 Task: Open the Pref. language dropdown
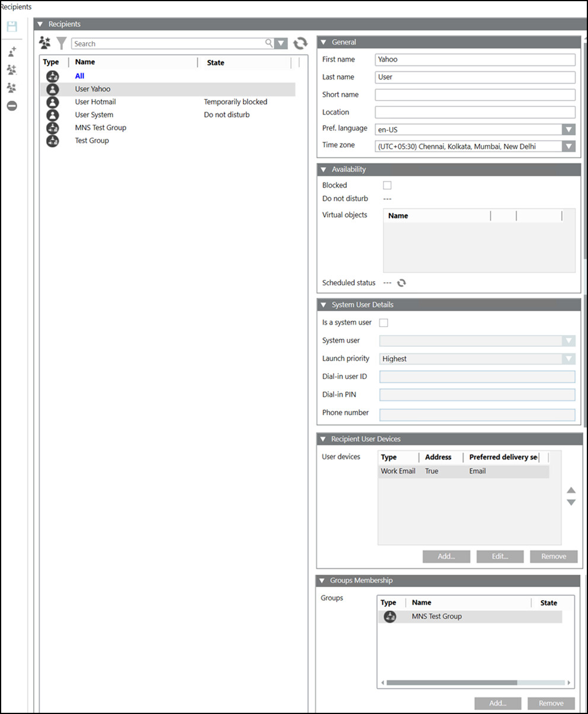pyautogui.click(x=568, y=129)
